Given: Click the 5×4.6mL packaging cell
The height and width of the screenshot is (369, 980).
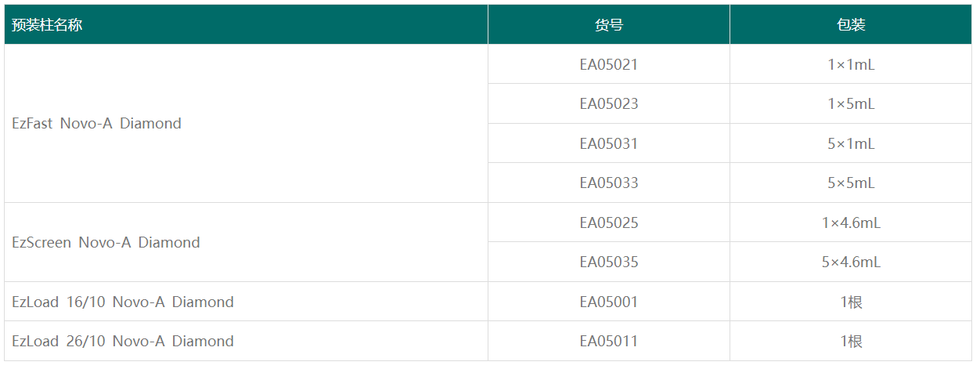Looking at the screenshot, I should pyautogui.click(x=851, y=262).
